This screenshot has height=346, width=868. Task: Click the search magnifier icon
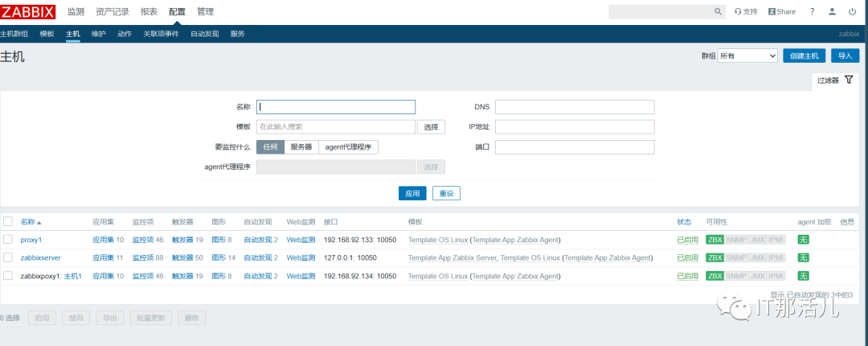718,11
